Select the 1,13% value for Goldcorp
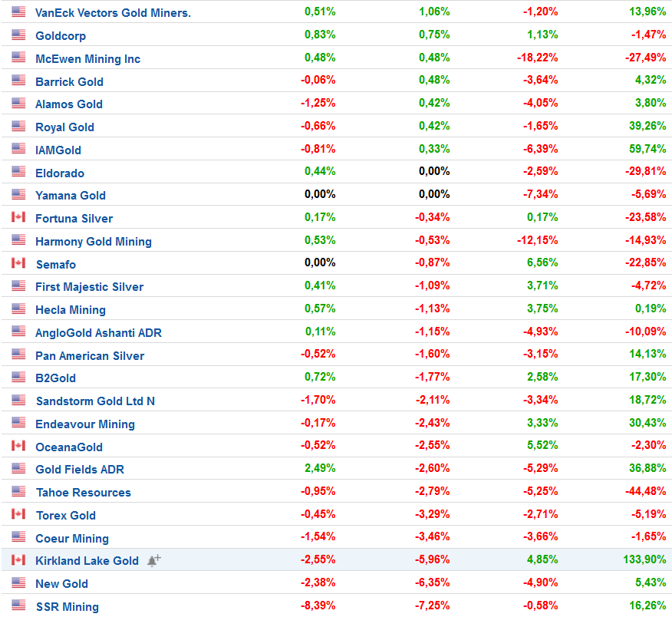Image resolution: width=672 pixels, height=617 pixels. tap(542, 35)
